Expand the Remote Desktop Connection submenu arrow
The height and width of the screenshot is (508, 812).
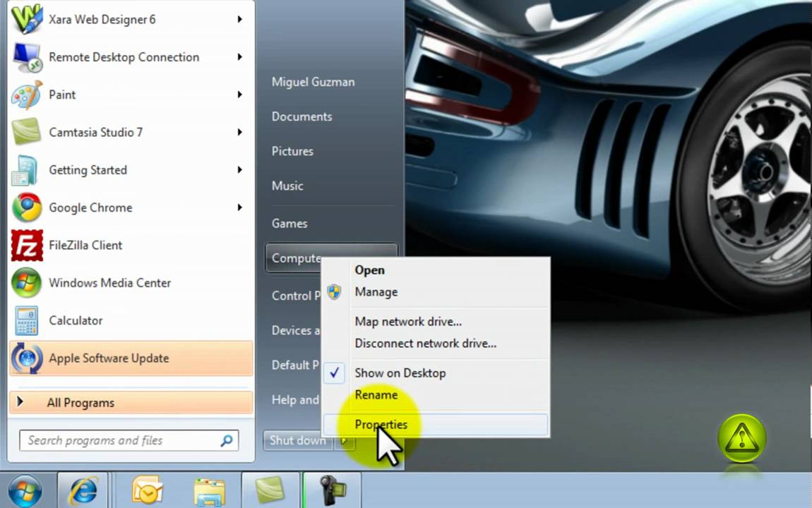tap(240, 57)
